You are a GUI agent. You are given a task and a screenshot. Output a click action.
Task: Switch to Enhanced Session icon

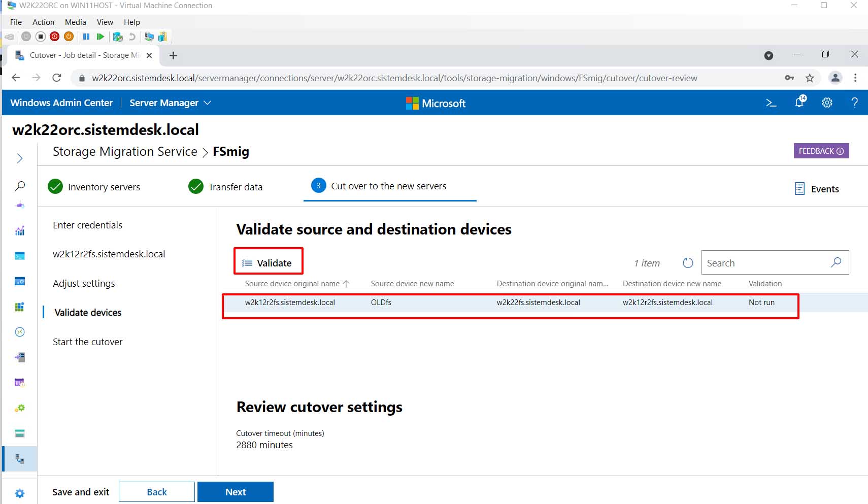click(x=149, y=37)
